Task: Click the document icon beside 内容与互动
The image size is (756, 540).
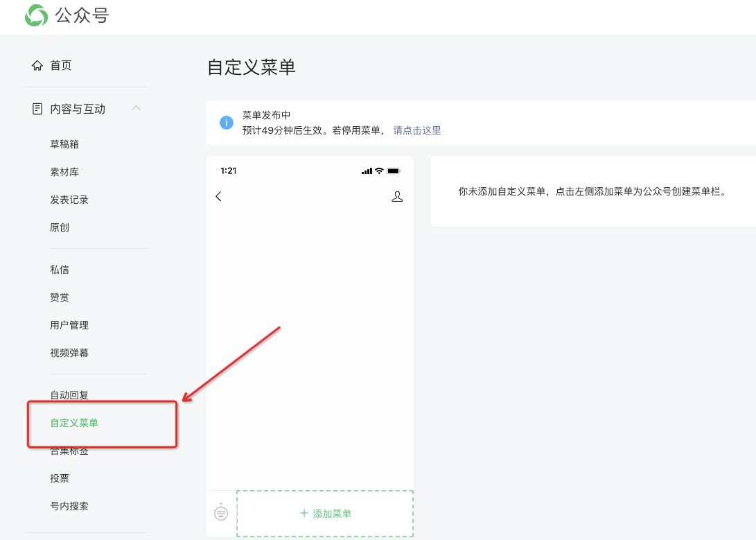Action: tap(37, 109)
